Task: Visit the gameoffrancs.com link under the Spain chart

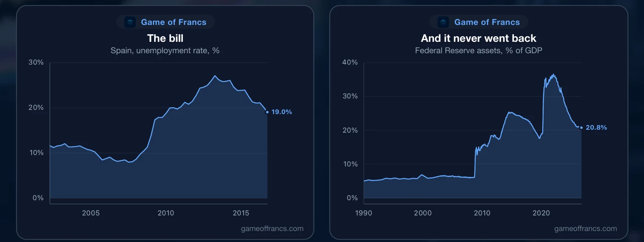Action: pyautogui.click(x=272, y=228)
